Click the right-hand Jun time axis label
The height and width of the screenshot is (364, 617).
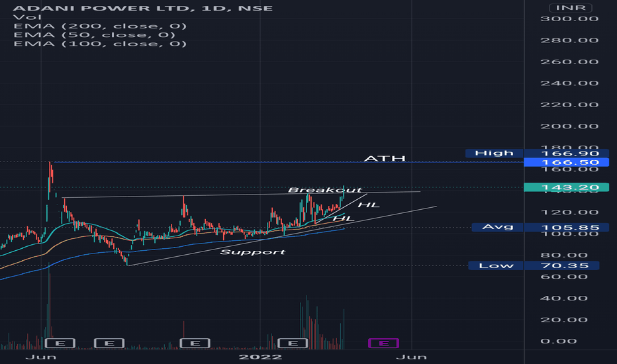click(x=411, y=357)
